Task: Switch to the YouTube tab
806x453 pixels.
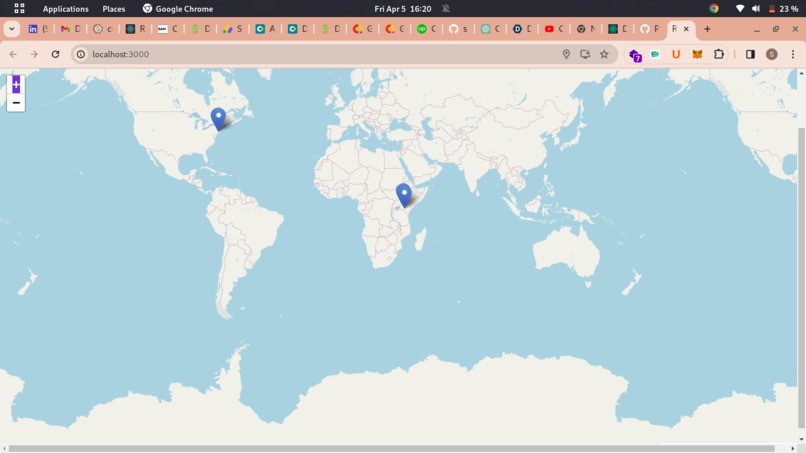Action: (554, 29)
